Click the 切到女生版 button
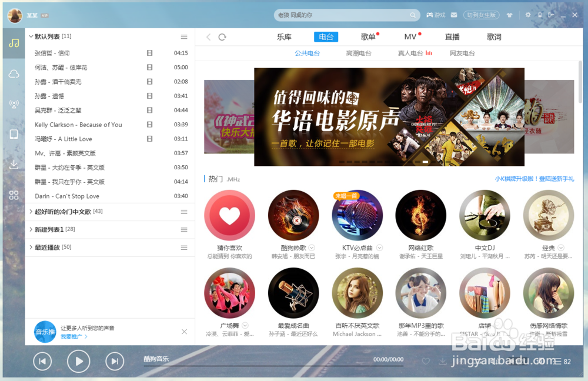The width and height of the screenshot is (588, 381). 481,15
